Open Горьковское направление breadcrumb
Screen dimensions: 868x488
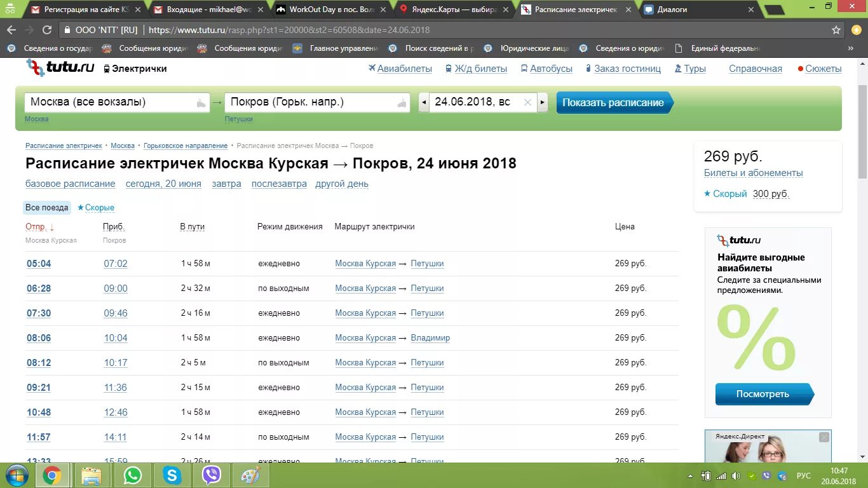186,146
